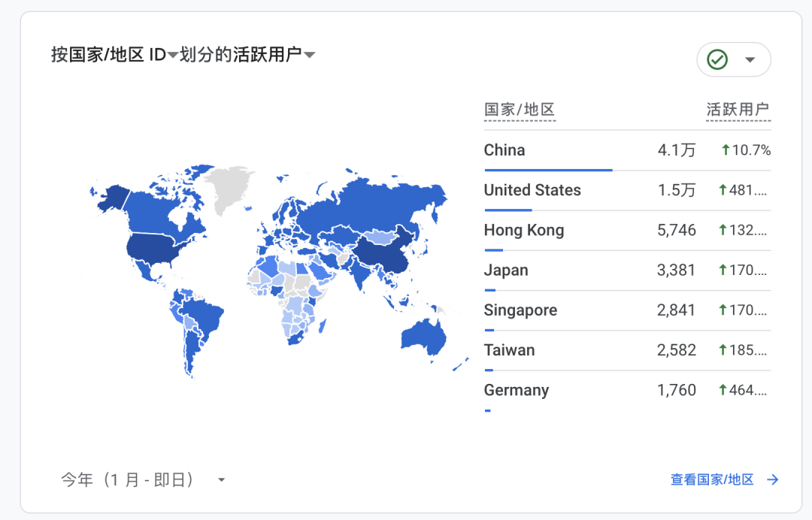
Task: Open the 今年 date range selector
Action: coord(143,479)
